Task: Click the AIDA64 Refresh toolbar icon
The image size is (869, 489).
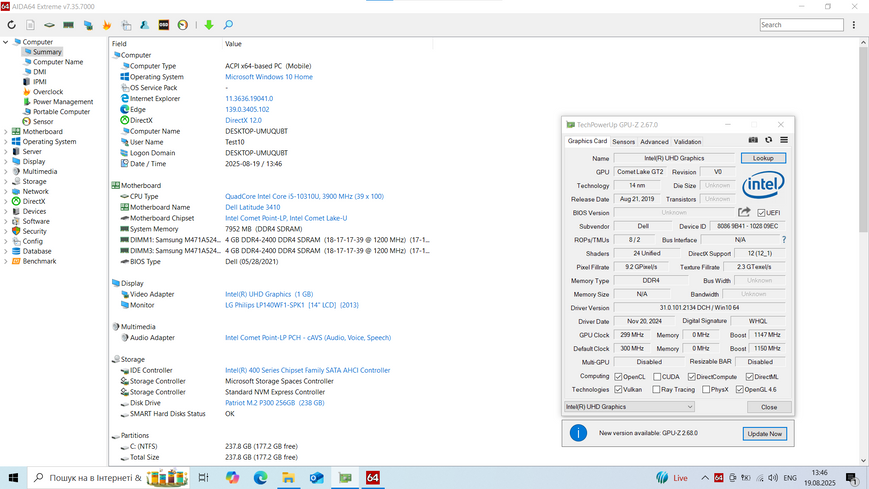Action: pos(11,25)
